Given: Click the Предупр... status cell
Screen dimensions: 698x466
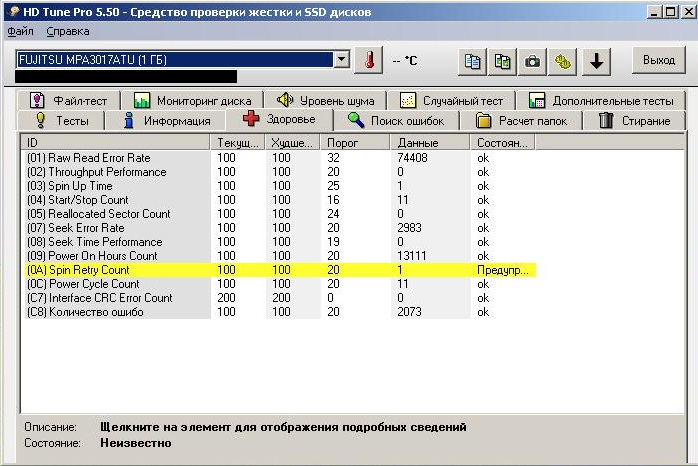Looking at the screenshot, I should coord(503,270).
